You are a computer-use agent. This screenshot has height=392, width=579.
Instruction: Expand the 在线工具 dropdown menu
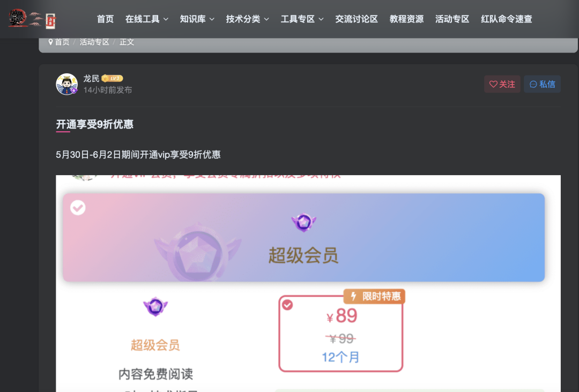tap(146, 19)
